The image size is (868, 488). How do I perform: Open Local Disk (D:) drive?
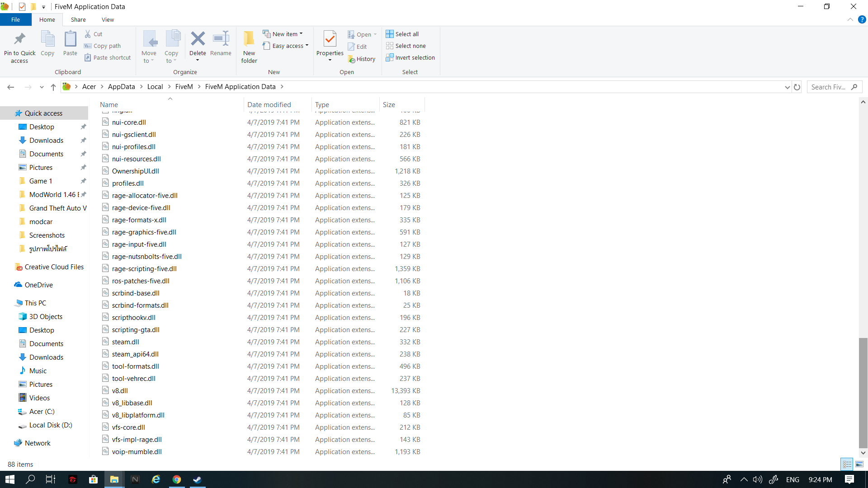coord(51,425)
